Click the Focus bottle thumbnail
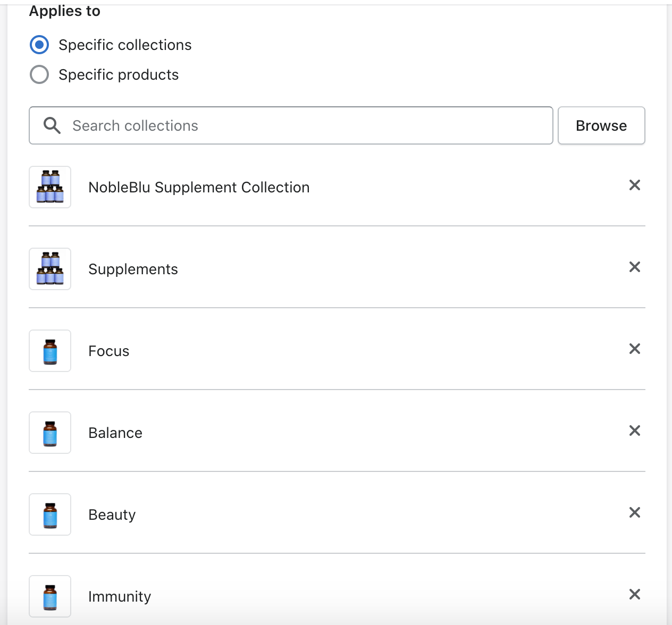The image size is (672, 625). 50,351
